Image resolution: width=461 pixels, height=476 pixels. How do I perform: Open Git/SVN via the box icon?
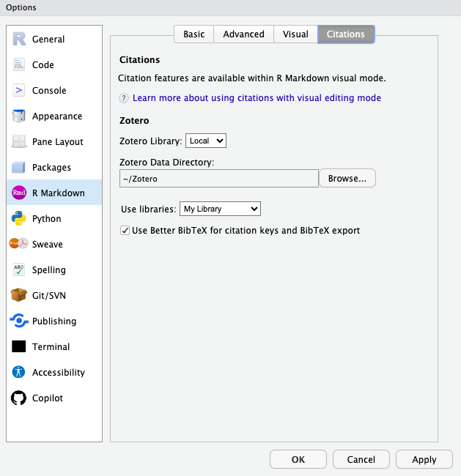coord(18,295)
